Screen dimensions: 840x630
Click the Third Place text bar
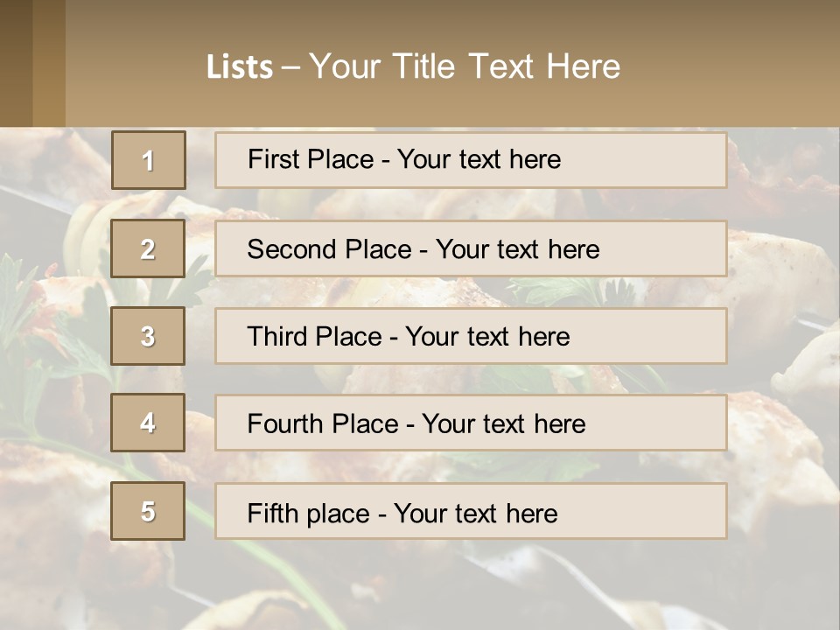471,336
